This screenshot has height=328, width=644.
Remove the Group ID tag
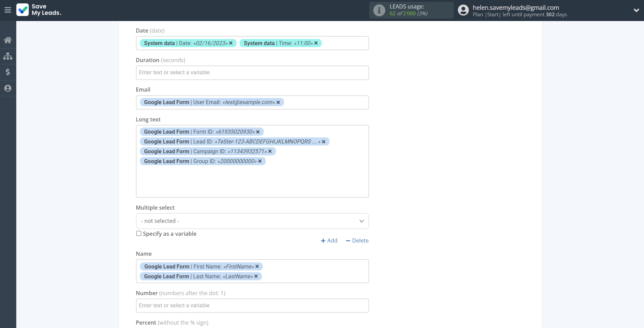260,161
